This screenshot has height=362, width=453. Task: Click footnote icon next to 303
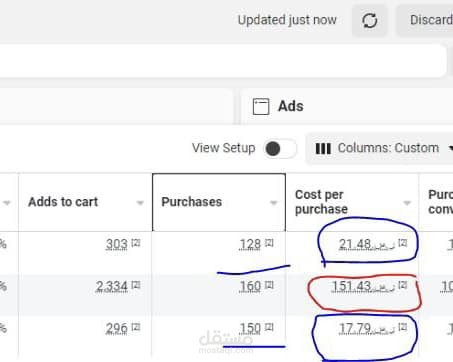pyautogui.click(x=136, y=243)
